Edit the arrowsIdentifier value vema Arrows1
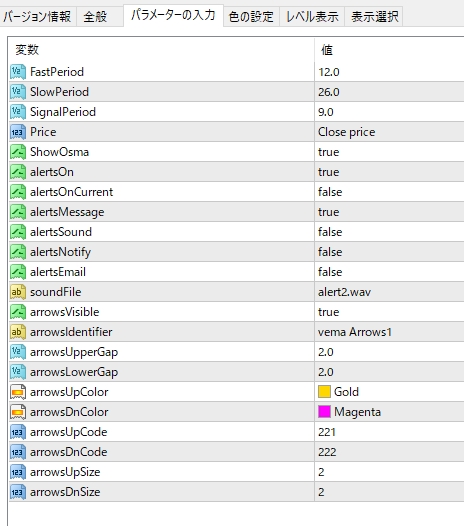464x526 pixels. click(355, 332)
